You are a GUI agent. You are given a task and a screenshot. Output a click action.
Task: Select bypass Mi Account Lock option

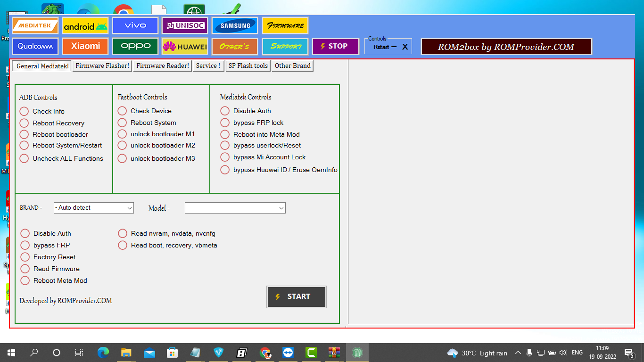coord(263,157)
